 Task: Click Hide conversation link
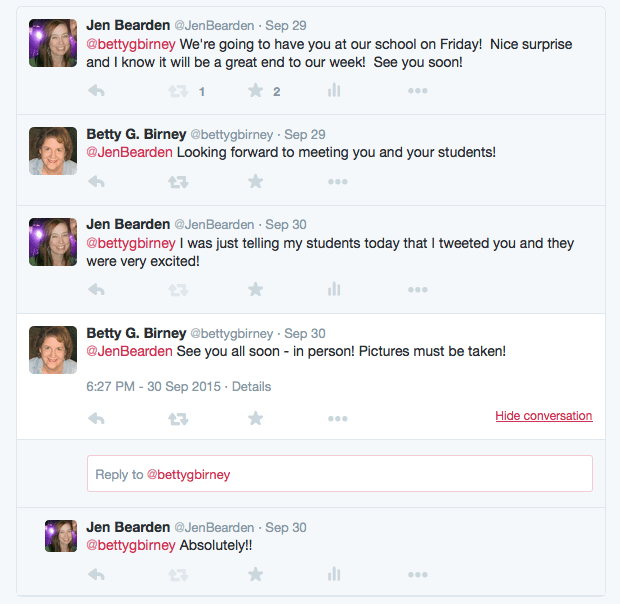[x=543, y=416]
